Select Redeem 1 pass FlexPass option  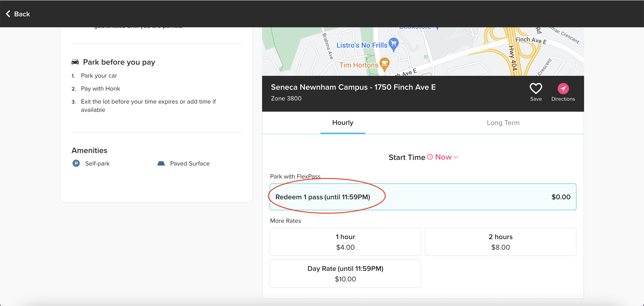coord(423,197)
